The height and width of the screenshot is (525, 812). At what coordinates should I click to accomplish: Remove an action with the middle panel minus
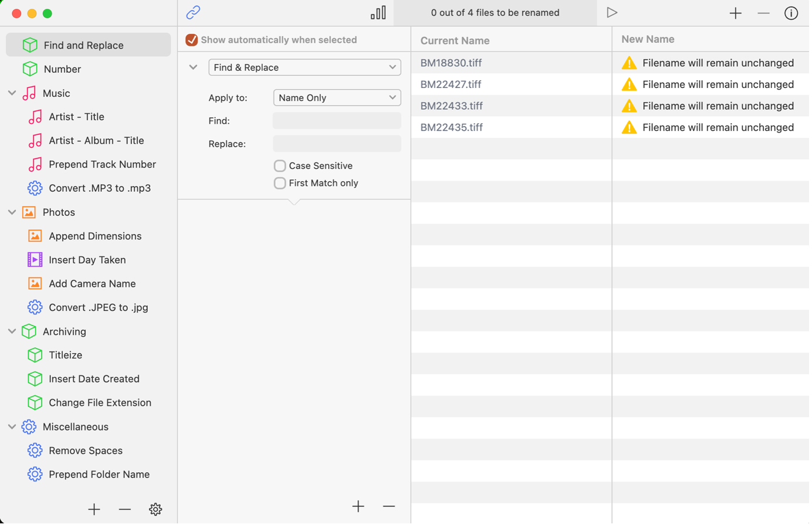point(389,506)
